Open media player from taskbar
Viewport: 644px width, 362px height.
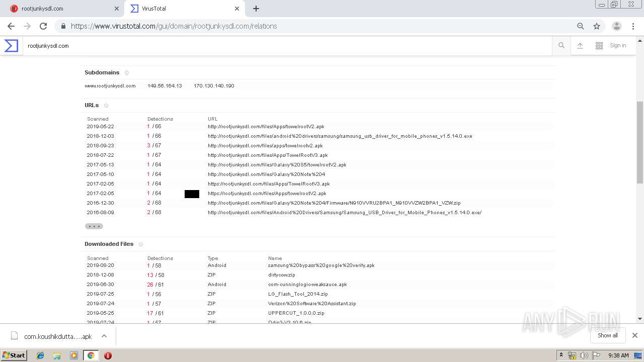[x=74, y=355]
